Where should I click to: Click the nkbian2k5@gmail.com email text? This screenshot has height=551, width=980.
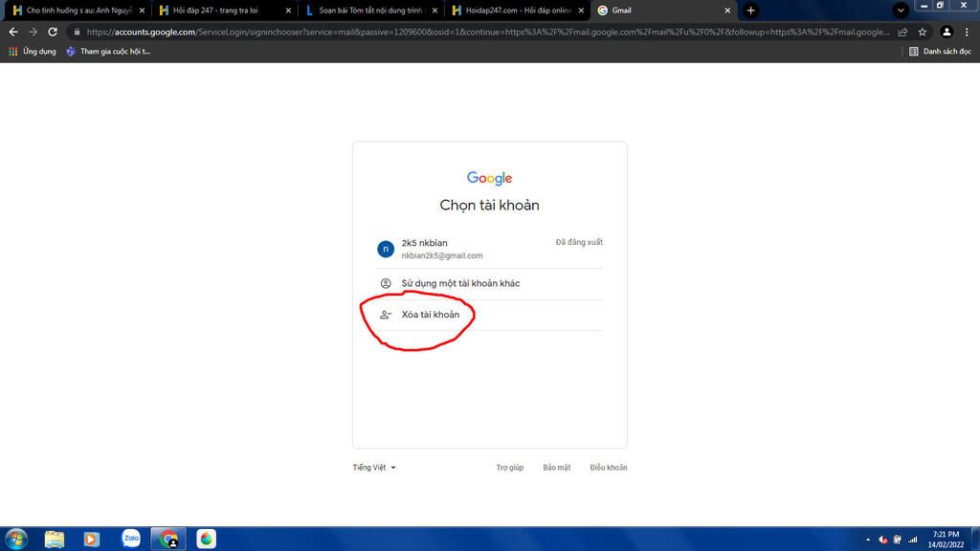click(x=442, y=255)
